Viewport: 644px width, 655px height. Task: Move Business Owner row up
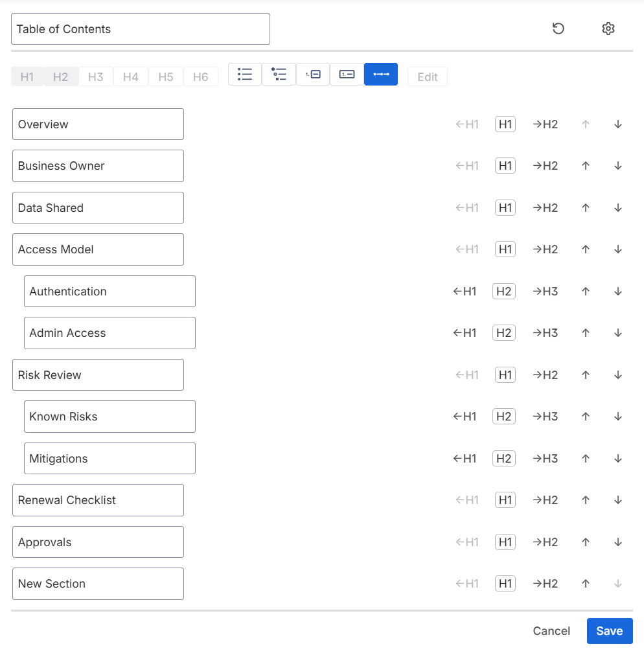click(x=586, y=166)
